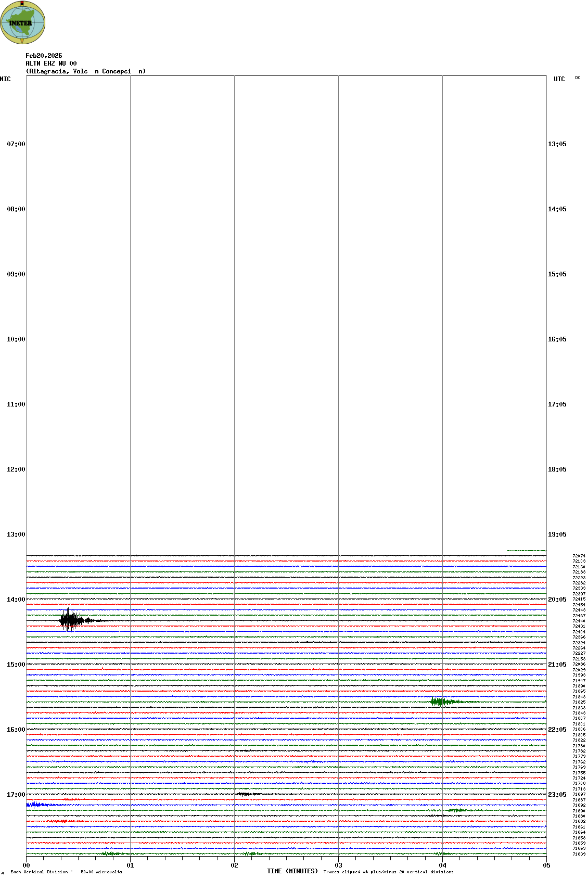Select the ALTN EHZ NU 00 station label

[51, 63]
